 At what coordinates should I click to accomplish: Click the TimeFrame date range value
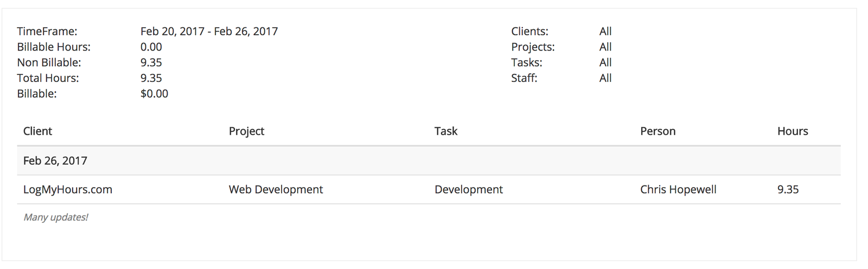click(209, 31)
